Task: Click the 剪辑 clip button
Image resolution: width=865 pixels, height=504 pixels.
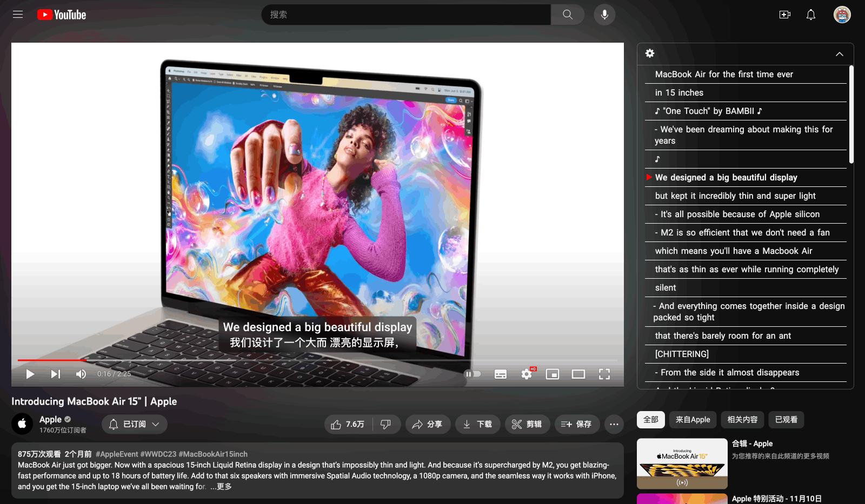Action: pos(528,424)
